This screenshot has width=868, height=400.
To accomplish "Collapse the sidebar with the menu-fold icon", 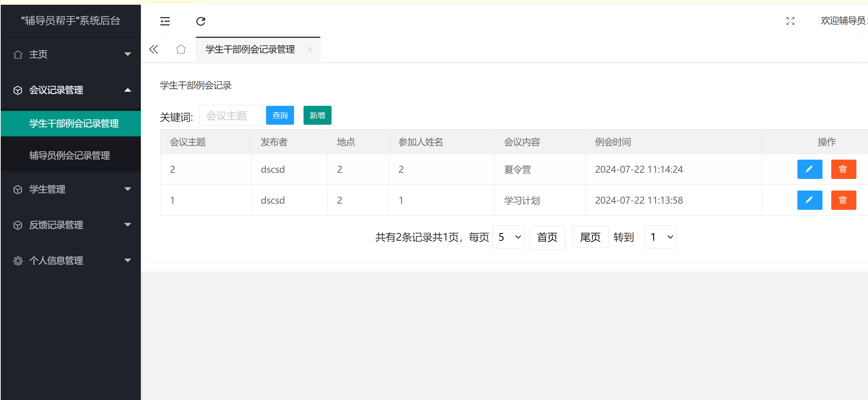I will pos(165,21).
